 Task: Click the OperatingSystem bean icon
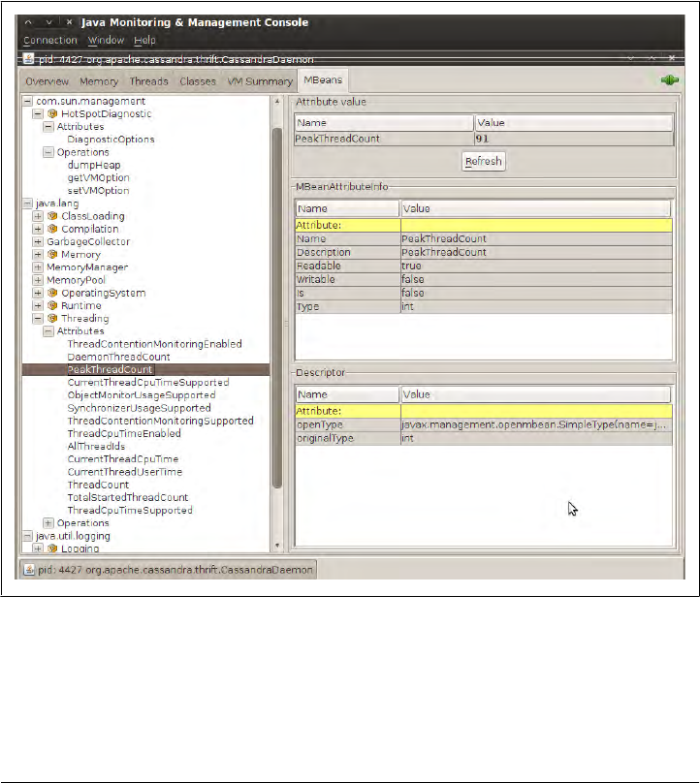click(52, 293)
